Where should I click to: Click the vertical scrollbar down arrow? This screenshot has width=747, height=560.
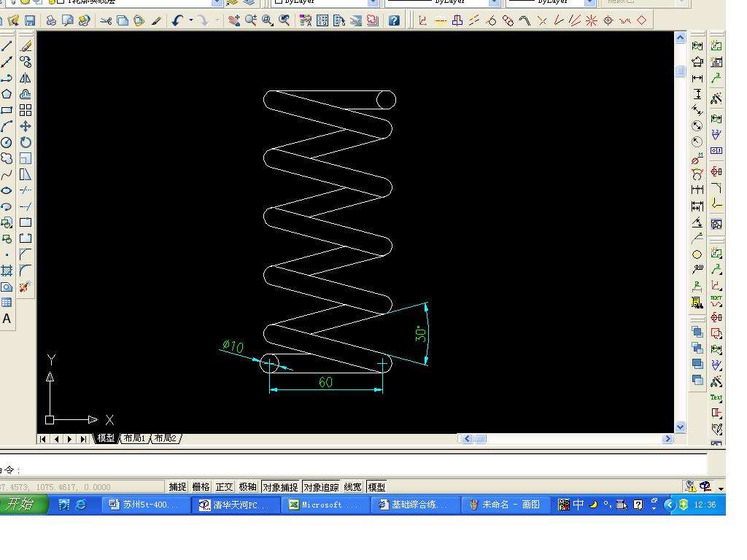coord(681,427)
